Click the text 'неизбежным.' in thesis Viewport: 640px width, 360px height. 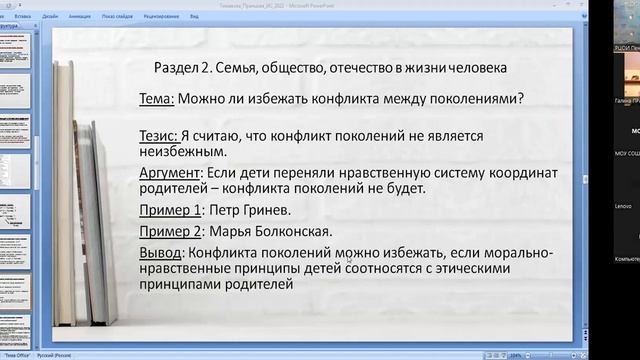(x=183, y=152)
